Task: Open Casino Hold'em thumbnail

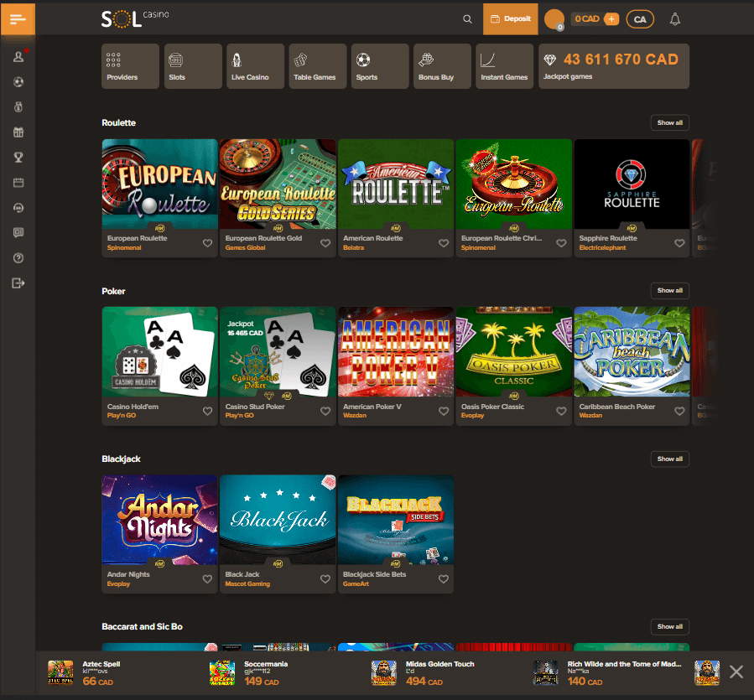Action: (x=159, y=352)
